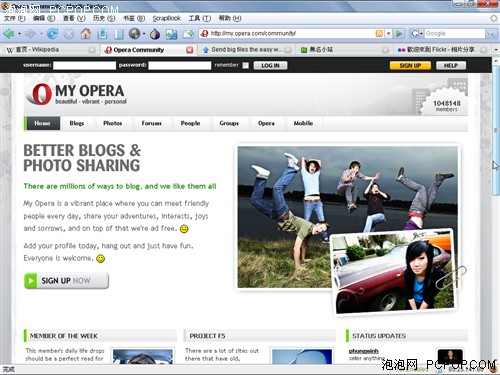Click the green play arrow on Sign Up Now
Viewport: 500px width, 375px height.
31,281
